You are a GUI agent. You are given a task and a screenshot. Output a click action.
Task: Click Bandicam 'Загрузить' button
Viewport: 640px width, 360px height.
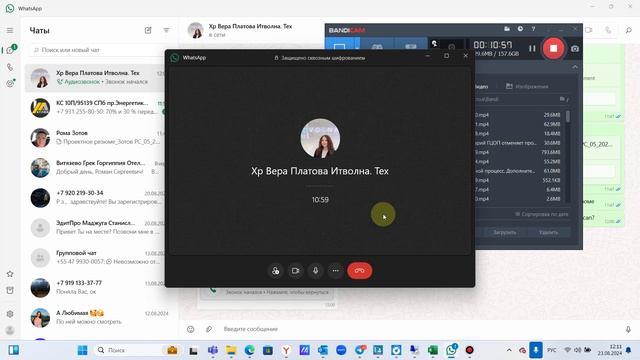504,232
